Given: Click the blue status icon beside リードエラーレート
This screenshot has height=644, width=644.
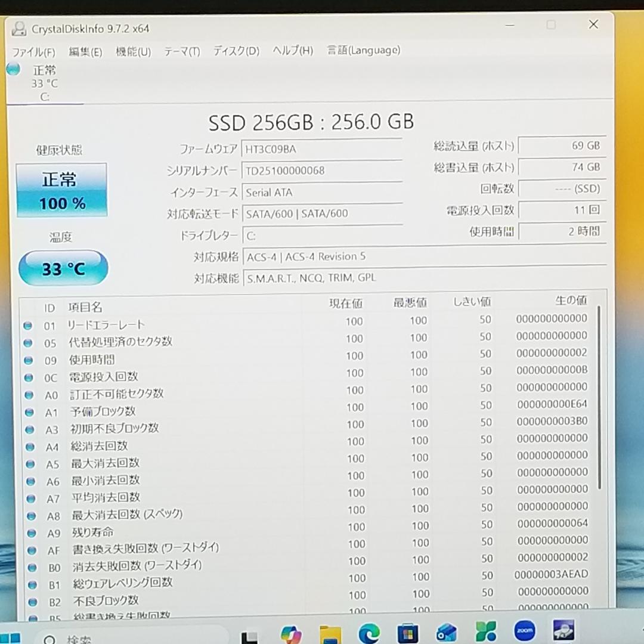Looking at the screenshot, I should 28,324.
